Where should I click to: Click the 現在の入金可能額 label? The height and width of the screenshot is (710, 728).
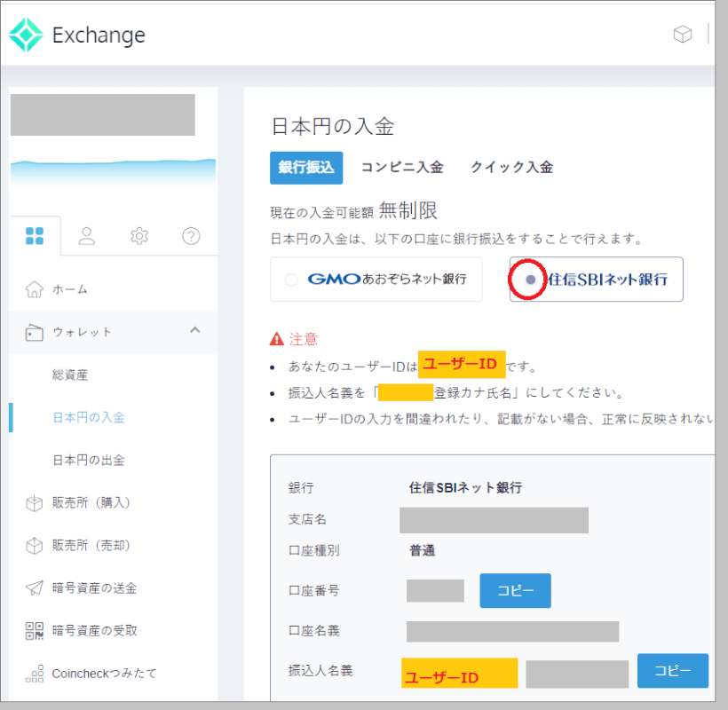pos(322,213)
